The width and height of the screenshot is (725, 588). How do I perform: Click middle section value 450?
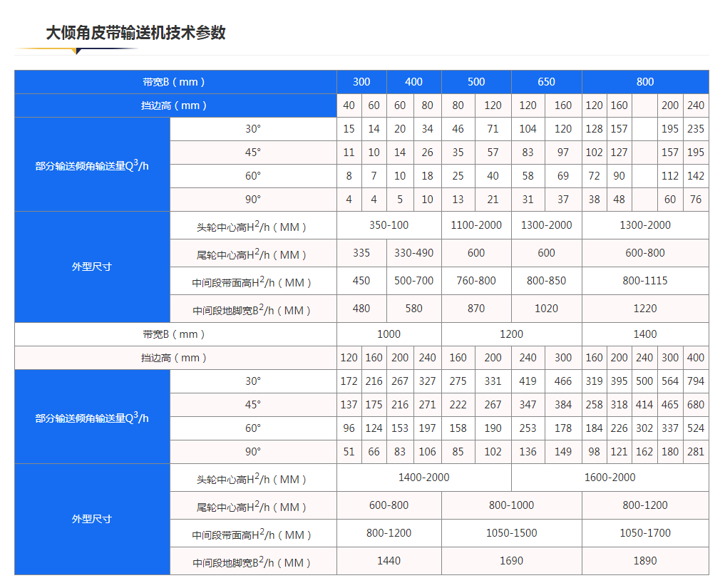pos(361,281)
